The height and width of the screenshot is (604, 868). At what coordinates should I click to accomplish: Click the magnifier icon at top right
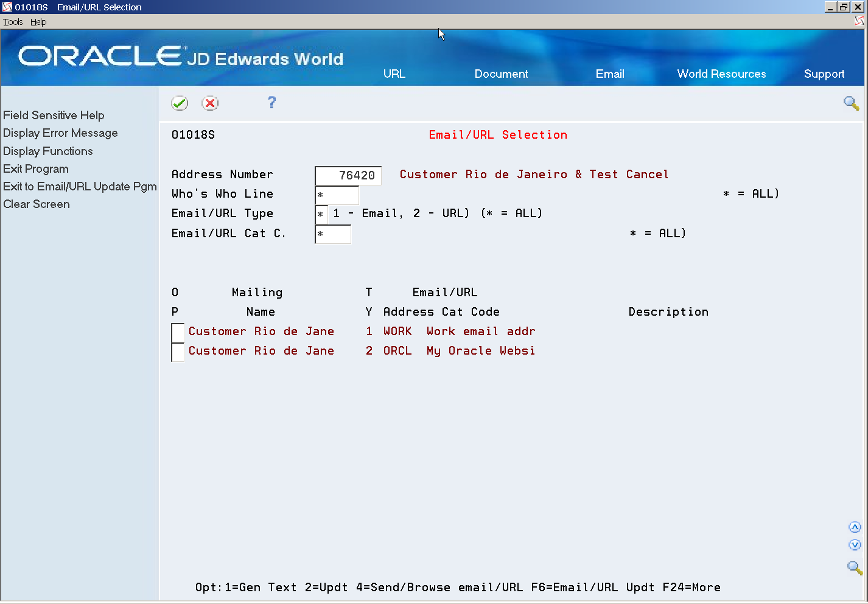pyautogui.click(x=851, y=103)
